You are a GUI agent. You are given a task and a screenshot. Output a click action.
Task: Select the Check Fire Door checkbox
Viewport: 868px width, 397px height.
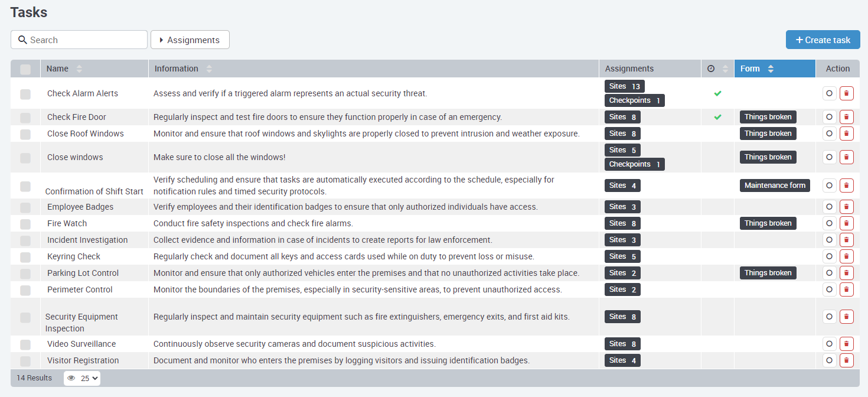point(25,118)
